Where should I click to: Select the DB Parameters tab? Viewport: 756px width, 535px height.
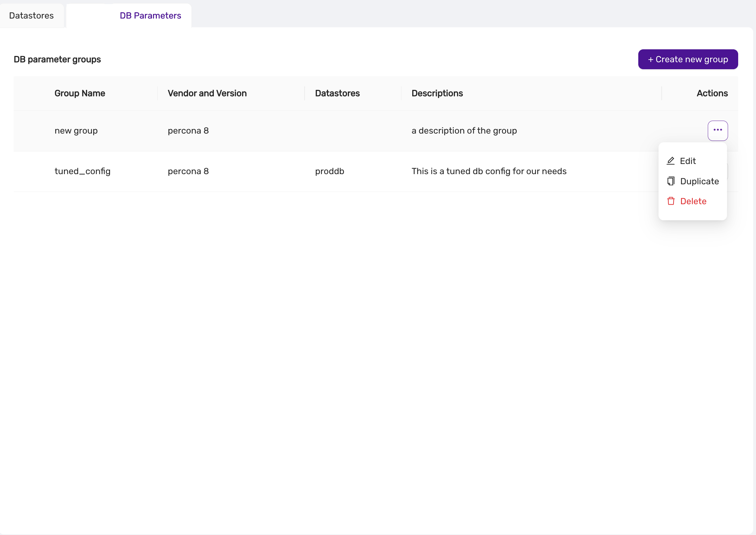coord(150,16)
